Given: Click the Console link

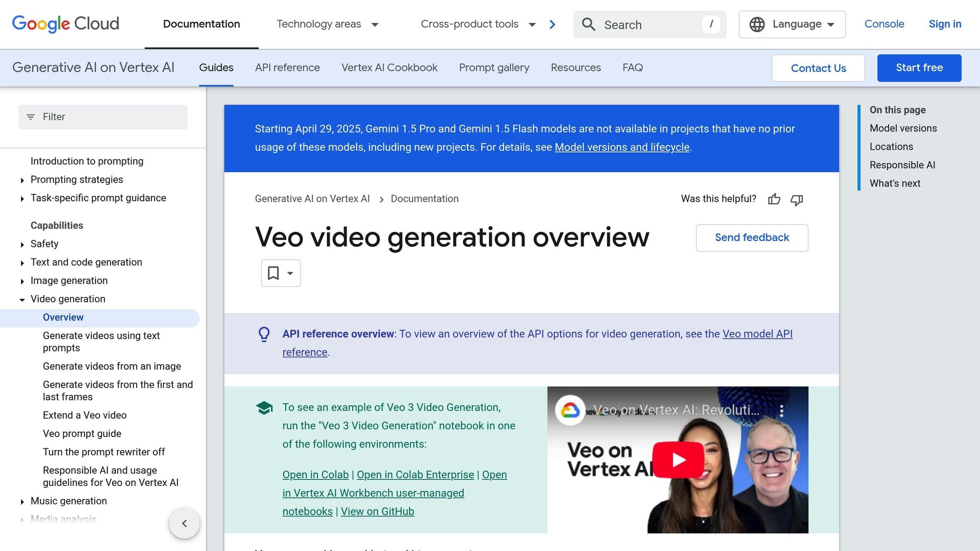Looking at the screenshot, I should (x=884, y=24).
